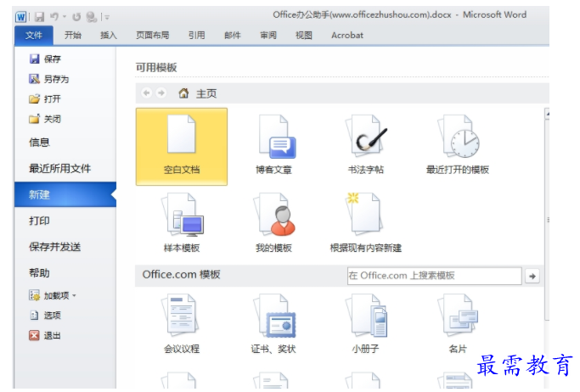Open the 名片 template category

tap(458, 324)
